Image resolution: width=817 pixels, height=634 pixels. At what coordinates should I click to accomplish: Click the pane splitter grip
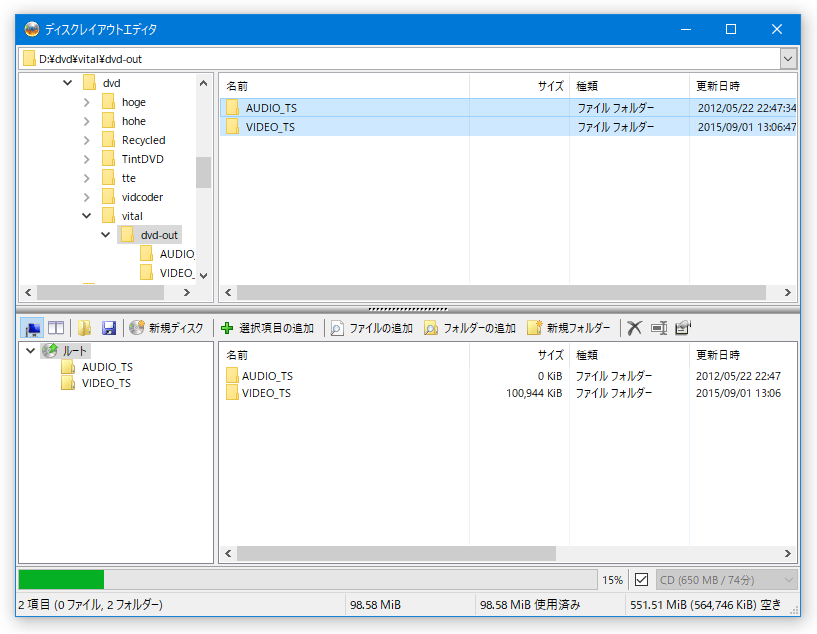408,309
